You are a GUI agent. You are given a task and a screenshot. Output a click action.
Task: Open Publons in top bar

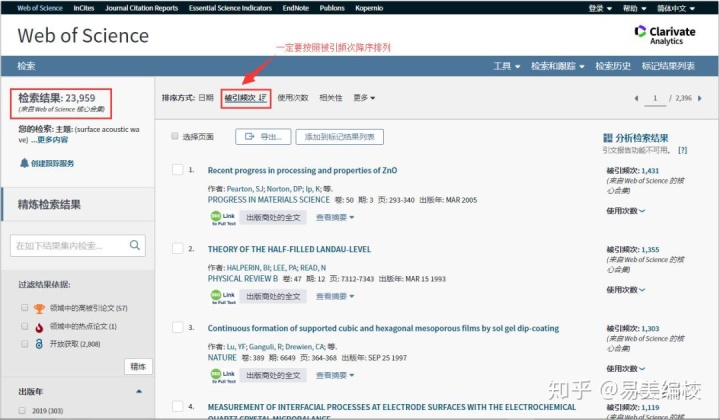click(x=332, y=8)
